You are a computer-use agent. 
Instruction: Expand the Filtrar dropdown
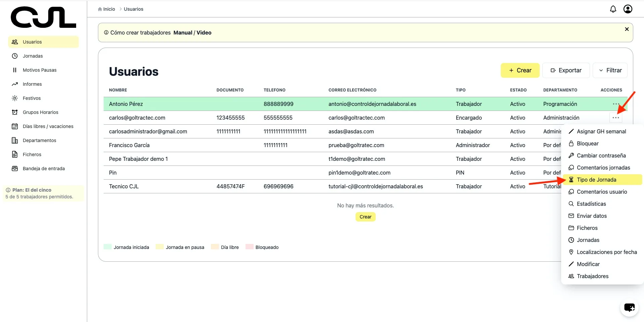[610, 70]
